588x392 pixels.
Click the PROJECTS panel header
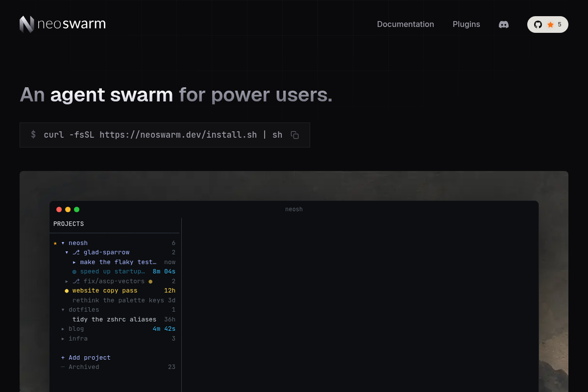69,224
